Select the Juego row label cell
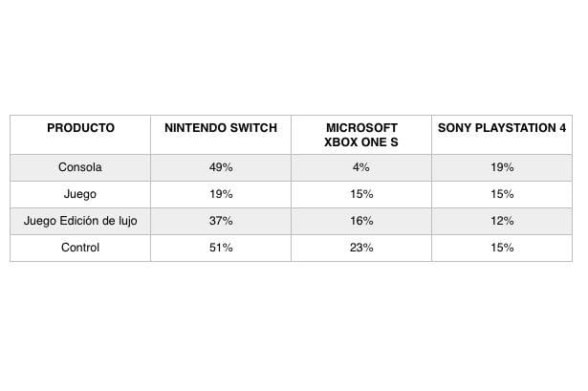 (x=80, y=194)
